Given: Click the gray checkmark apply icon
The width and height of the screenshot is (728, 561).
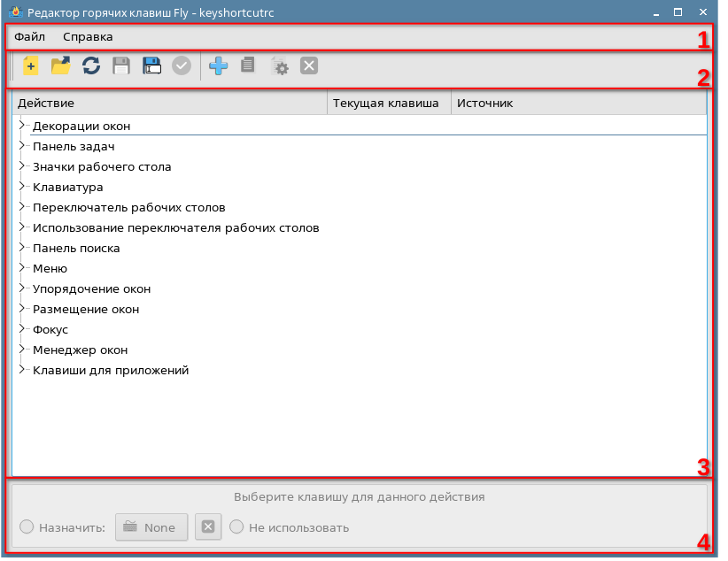Looking at the screenshot, I should [x=182, y=65].
